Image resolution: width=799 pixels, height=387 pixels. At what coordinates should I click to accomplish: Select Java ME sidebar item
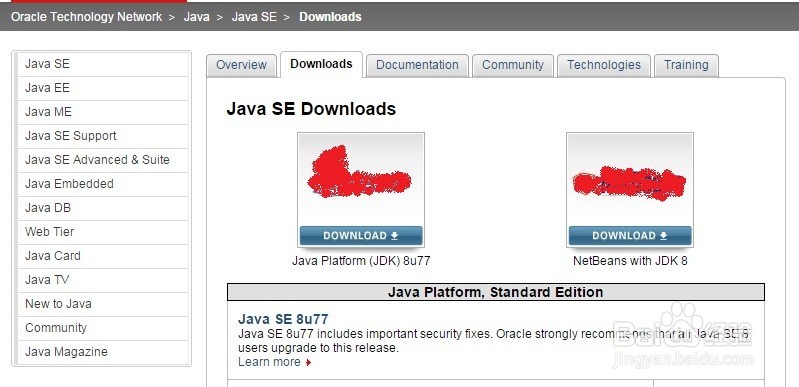[103, 112]
